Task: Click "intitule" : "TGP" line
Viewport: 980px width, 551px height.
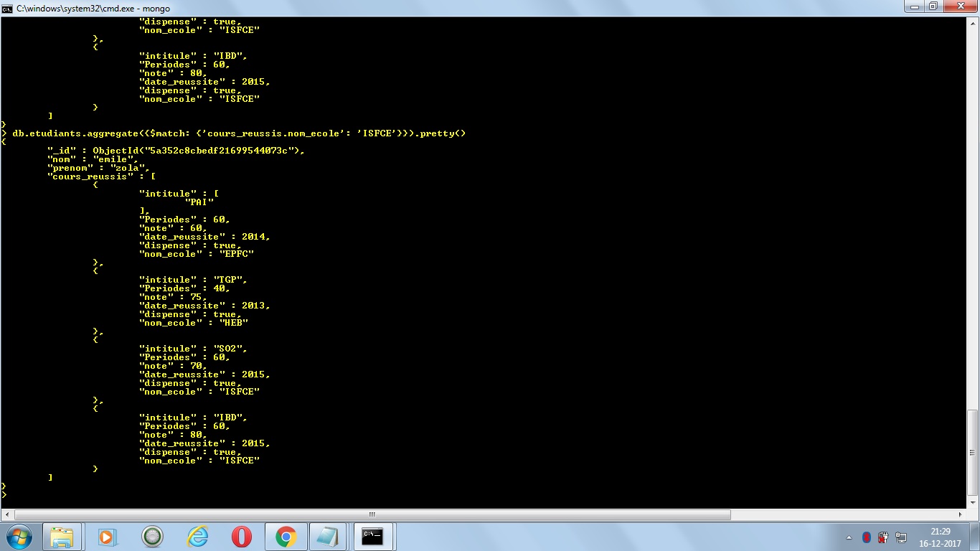Action: point(193,280)
